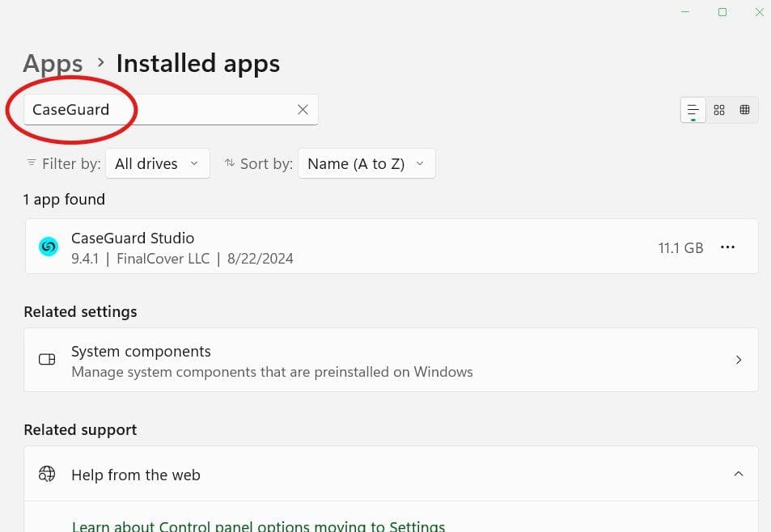Minimize the Settings window
The width and height of the screenshot is (771, 532).
click(685, 12)
